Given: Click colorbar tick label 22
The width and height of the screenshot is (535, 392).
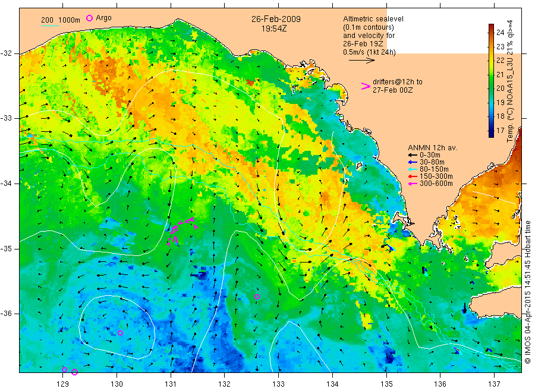Looking at the screenshot, I should [500, 61].
